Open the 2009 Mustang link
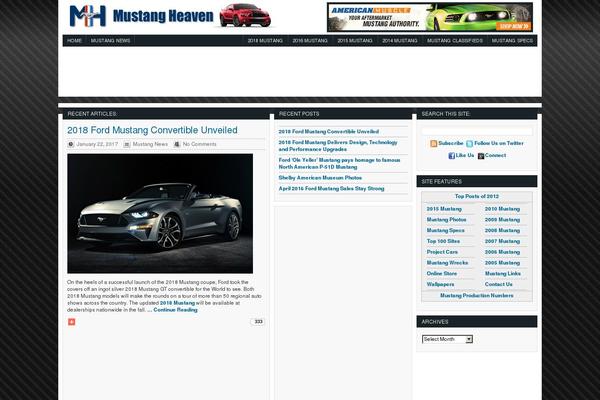 click(x=502, y=220)
